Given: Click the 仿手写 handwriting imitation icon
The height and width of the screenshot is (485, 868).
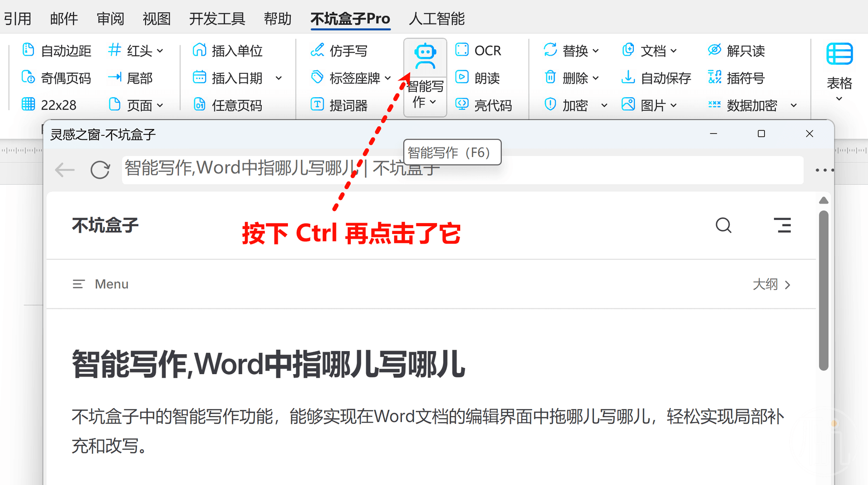Looking at the screenshot, I should point(317,50).
